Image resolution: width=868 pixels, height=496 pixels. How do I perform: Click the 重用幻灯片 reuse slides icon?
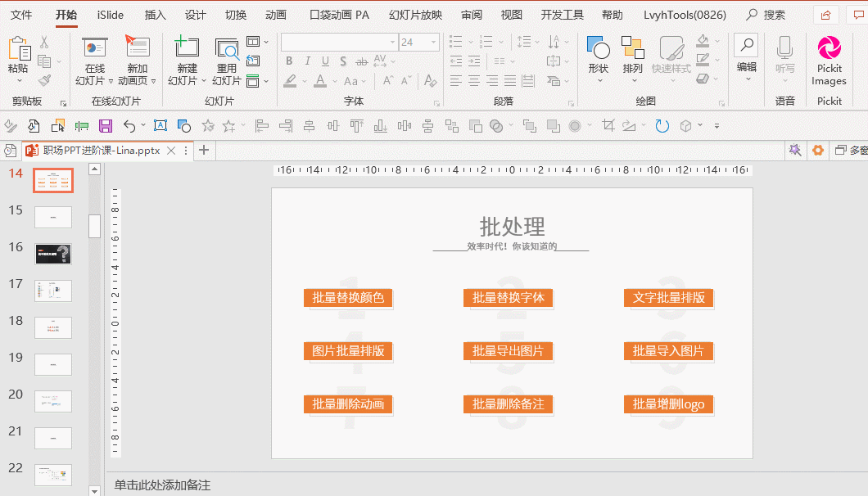point(227,49)
